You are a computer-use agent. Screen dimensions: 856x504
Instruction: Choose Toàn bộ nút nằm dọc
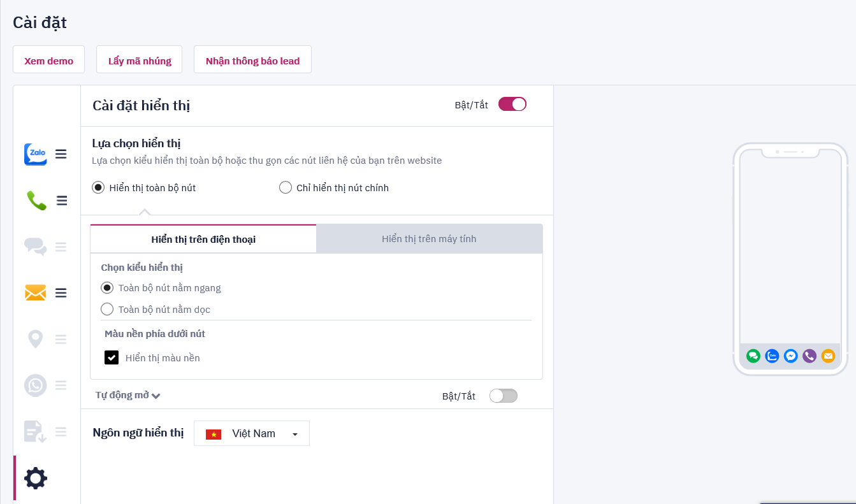coord(107,310)
